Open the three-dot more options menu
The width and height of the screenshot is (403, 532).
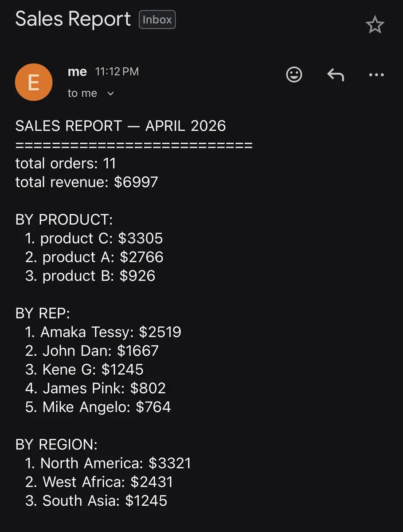376,75
